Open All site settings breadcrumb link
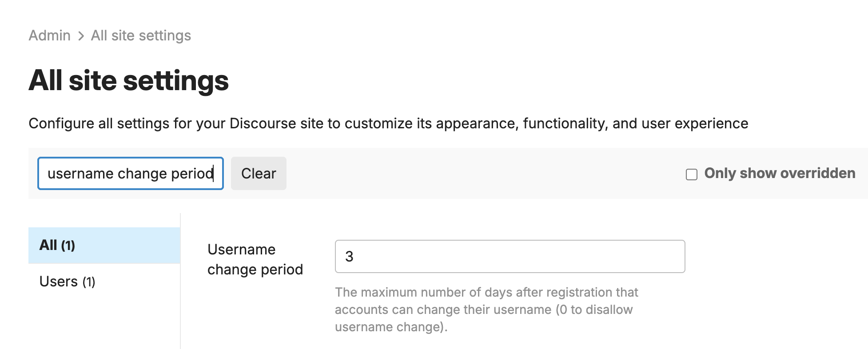Screen dimensions: 868x349 pos(141,36)
